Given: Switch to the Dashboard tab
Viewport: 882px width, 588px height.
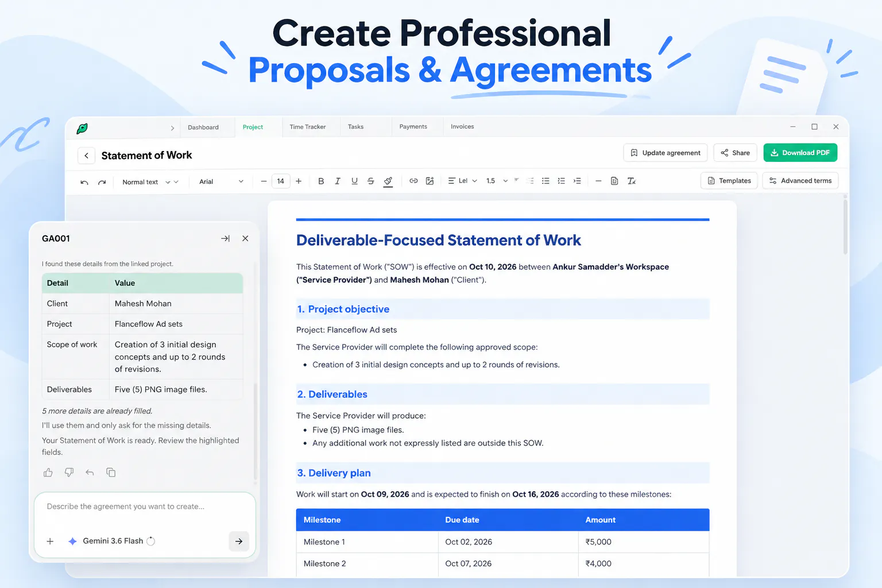Looking at the screenshot, I should [203, 127].
